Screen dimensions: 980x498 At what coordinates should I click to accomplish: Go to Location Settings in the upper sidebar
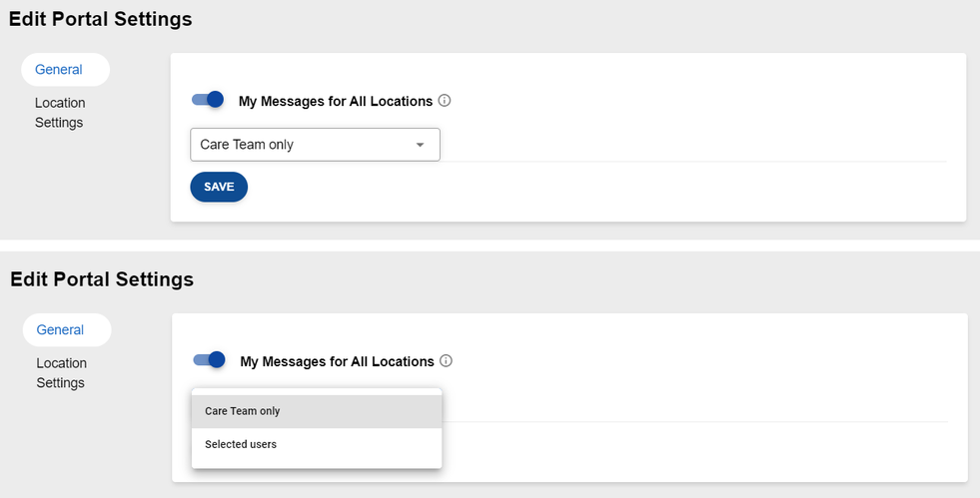click(60, 113)
